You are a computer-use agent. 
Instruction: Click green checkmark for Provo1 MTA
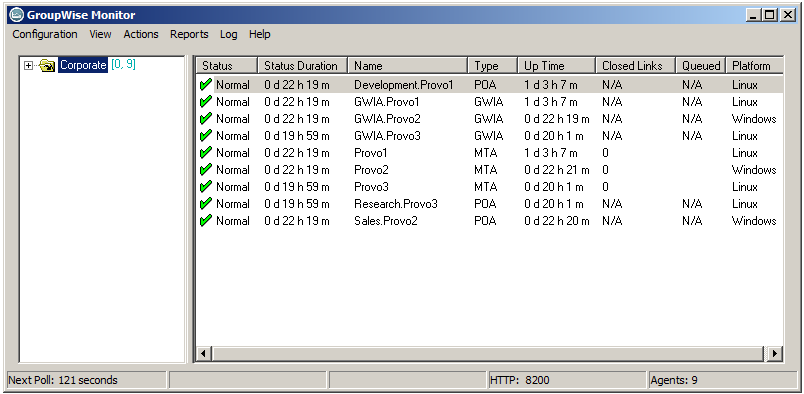[206, 152]
